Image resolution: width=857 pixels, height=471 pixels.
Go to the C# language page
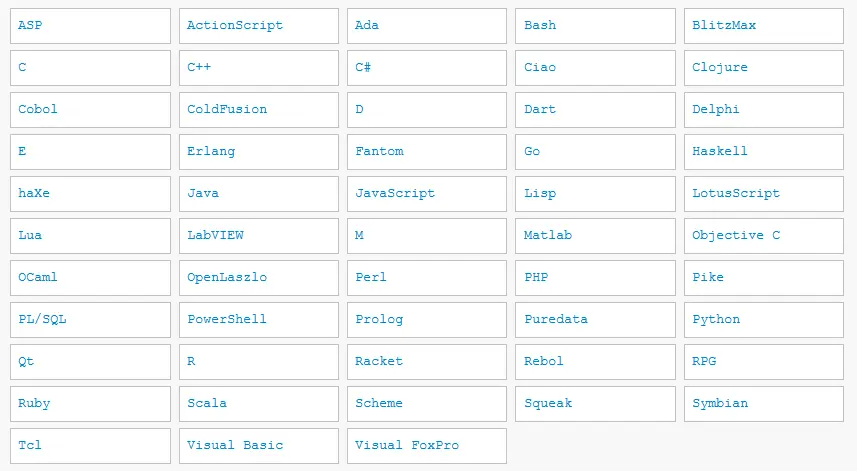point(364,67)
